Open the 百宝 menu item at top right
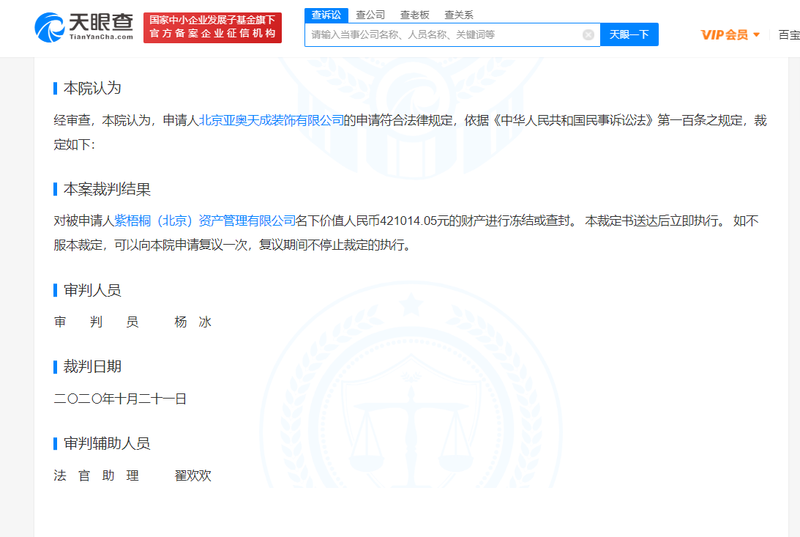 pyautogui.click(x=789, y=35)
